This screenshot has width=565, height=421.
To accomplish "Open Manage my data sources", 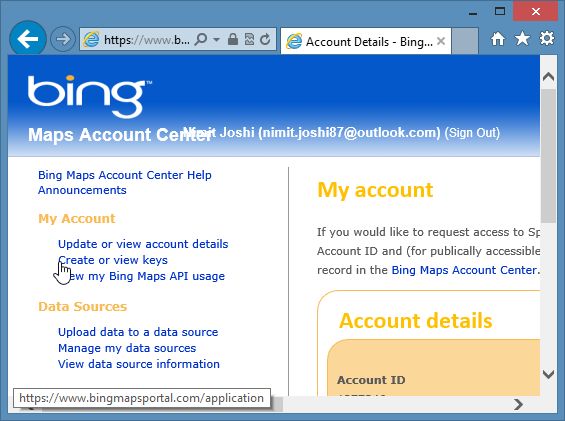I will click(127, 348).
